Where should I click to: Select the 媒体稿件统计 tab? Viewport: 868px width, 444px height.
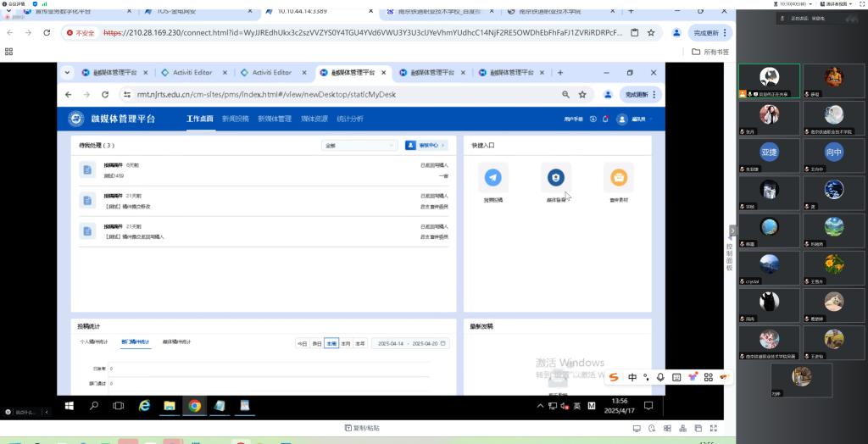tap(176, 342)
